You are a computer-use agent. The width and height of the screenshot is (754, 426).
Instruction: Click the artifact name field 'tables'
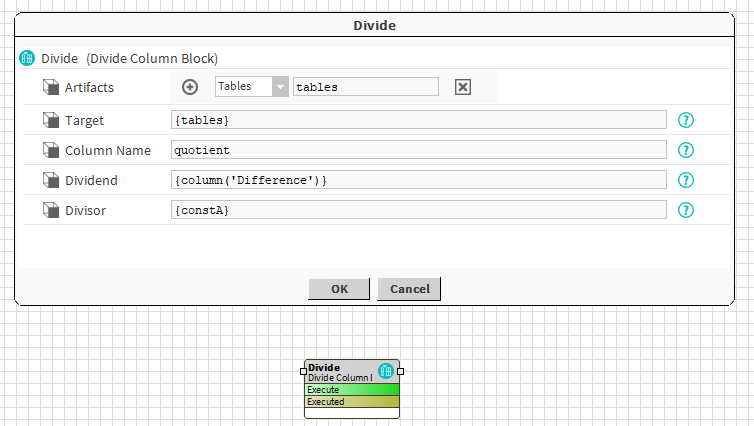(x=365, y=87)
